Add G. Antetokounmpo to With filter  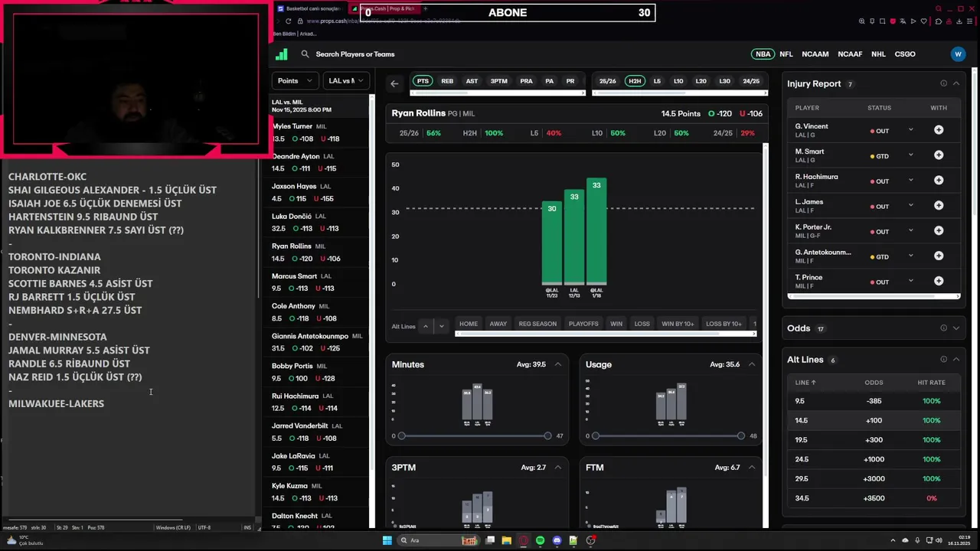point(939,256)
